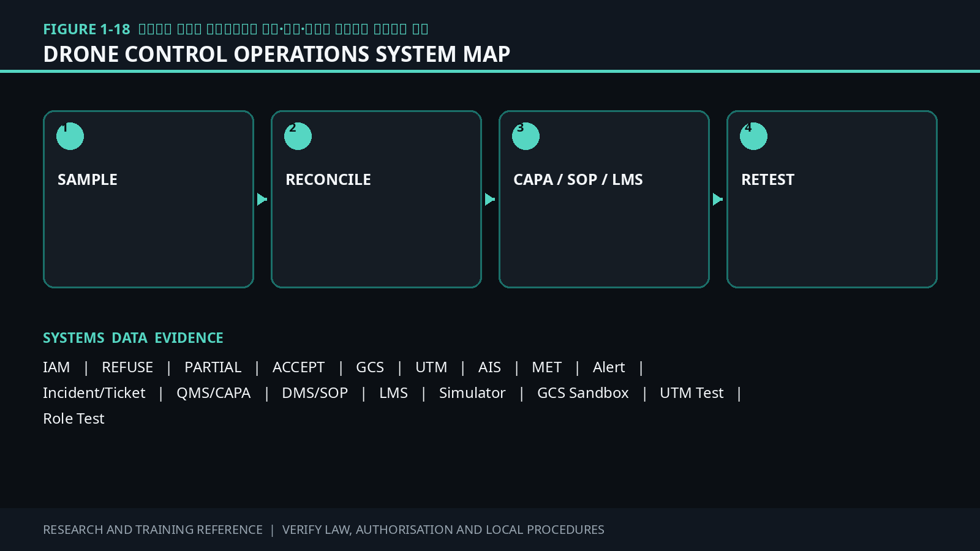Click the RESEARCH AND TRAINING REFERENCE footer text
Image resolution: width=980 pixels, height=551 pixels.
pos(153,530)
